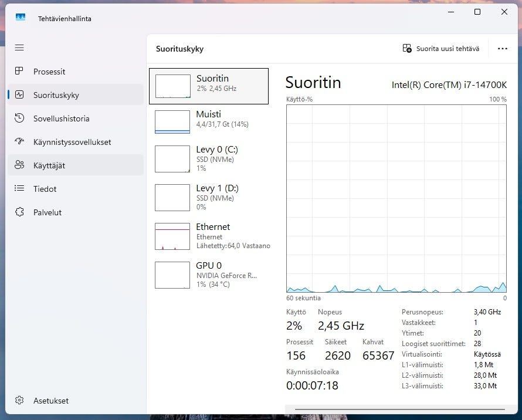Select the Käynnistyssovellukset icon
Screen dimensions: 522x420
coord(19,142)
